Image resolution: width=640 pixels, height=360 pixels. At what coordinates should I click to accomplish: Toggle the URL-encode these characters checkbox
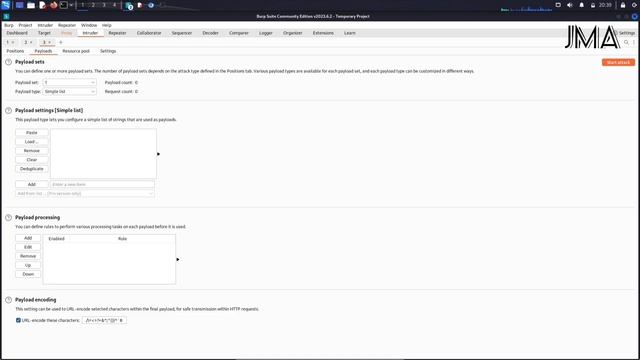coord(18,320)
